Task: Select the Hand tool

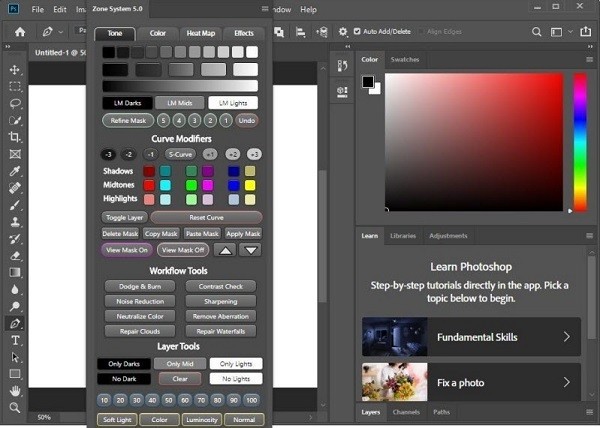Action: point(15,391)
